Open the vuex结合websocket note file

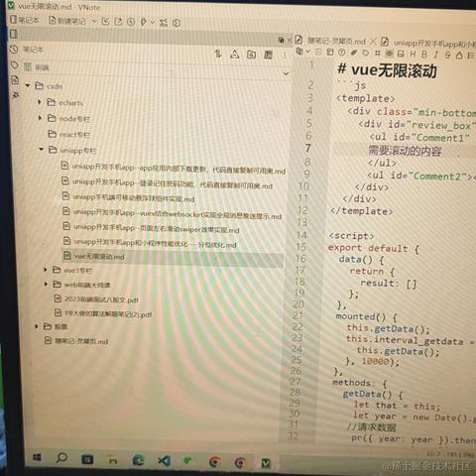(x=173, y=214)
